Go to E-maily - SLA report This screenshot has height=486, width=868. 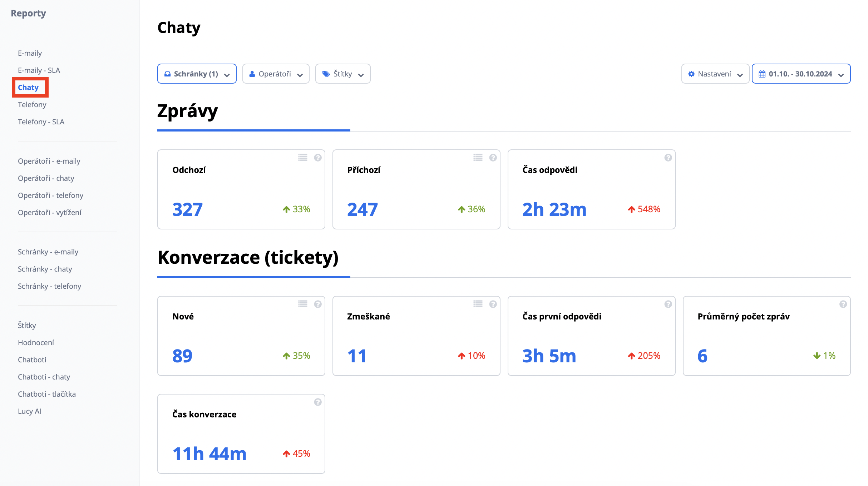(x=39, y=70)
